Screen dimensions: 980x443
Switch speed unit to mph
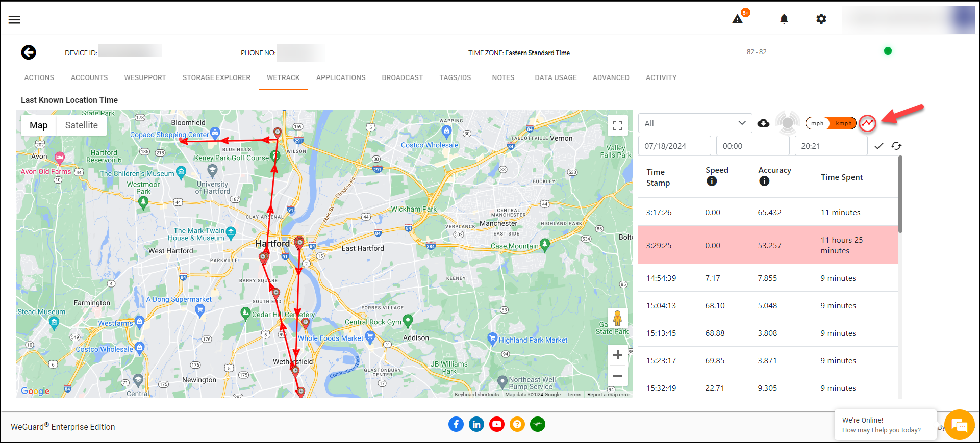pos(817,123)
